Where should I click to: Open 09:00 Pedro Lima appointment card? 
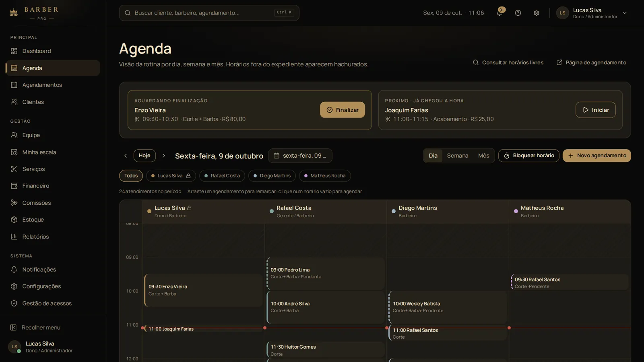[x=326, y=274]
